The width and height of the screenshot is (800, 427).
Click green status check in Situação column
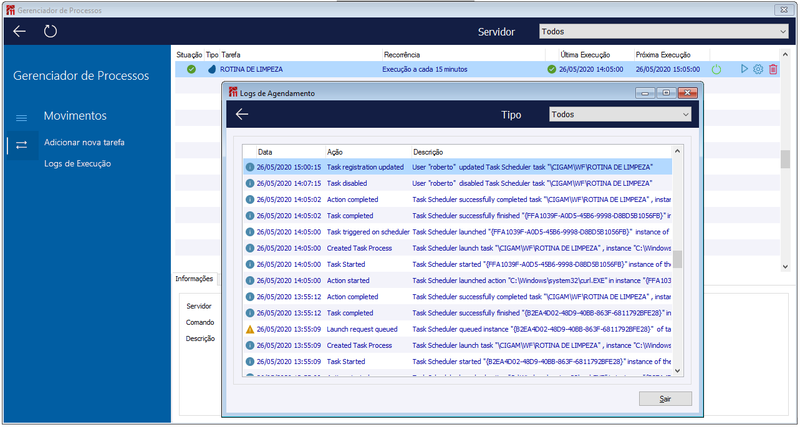(191, 69)
